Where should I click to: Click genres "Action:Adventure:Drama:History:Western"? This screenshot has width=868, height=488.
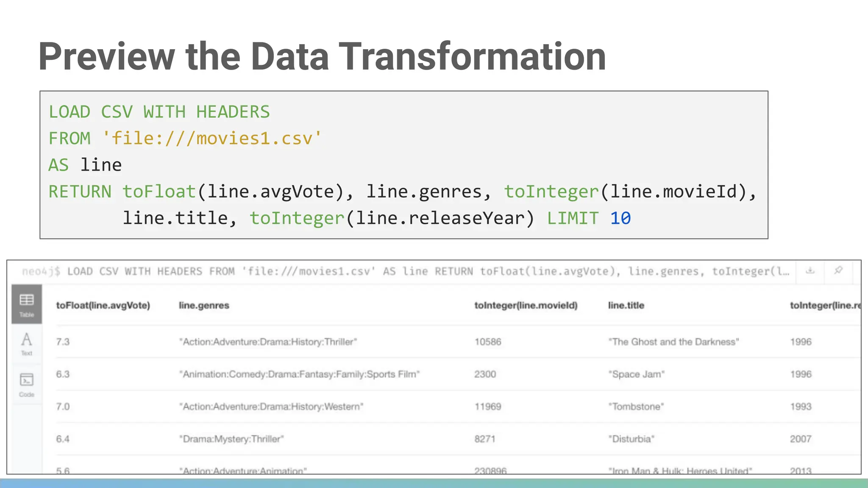point(271,407)
